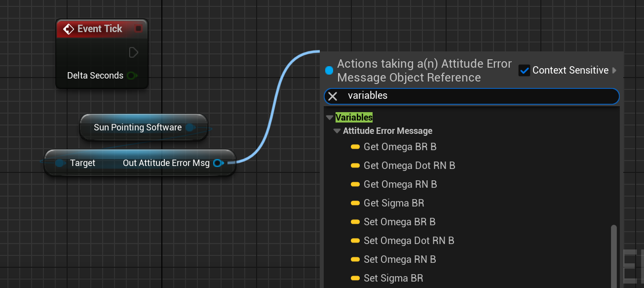Click the Target input pin
The image size is (644, 288).
(x=60, y=163)
